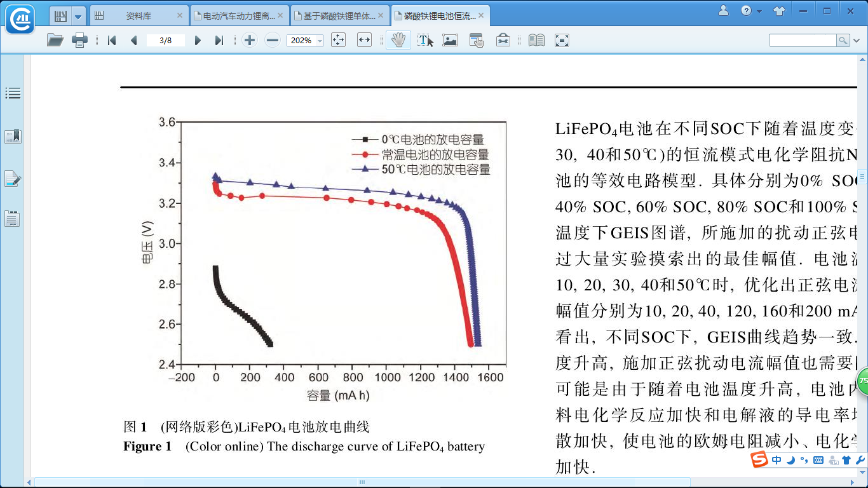Viewport: 868px width, 488px height.
Task: Go to the previous page
Action: point(133,41)
